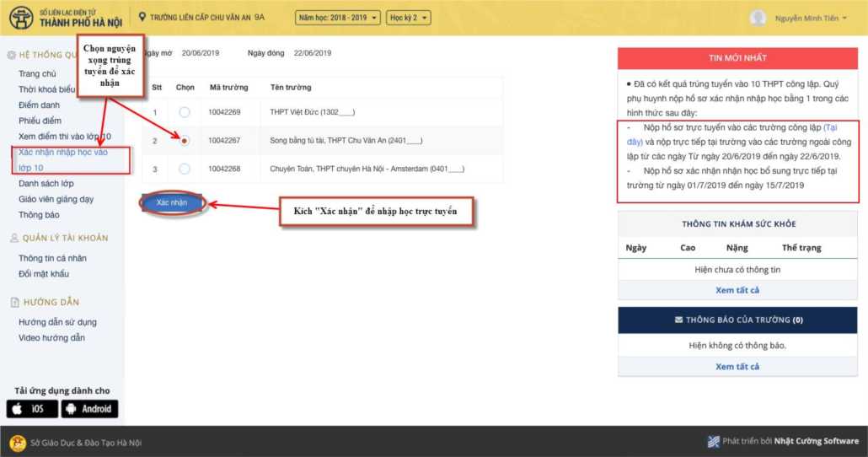Screen dimensions: 868x457
Task: Open the Học kỳ 2 dropdown
Action: pos(408,18)
